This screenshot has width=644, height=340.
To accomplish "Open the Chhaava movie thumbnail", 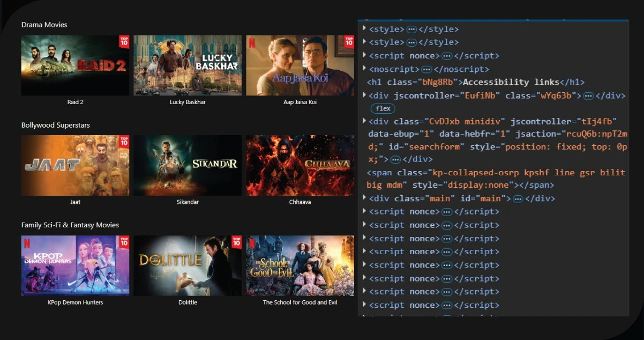I will point(300,166).
